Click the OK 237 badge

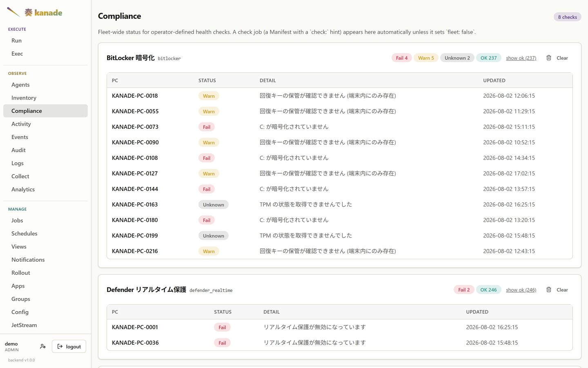[489, 58]
